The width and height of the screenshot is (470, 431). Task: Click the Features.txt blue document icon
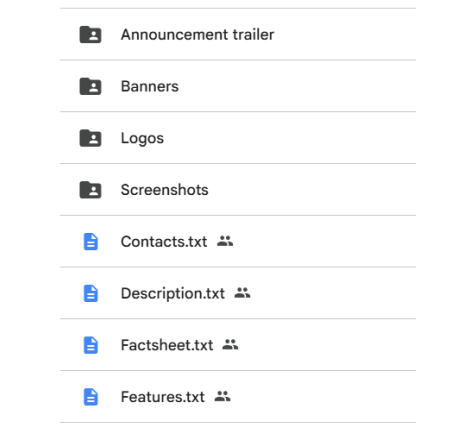(x=90, y=397)
